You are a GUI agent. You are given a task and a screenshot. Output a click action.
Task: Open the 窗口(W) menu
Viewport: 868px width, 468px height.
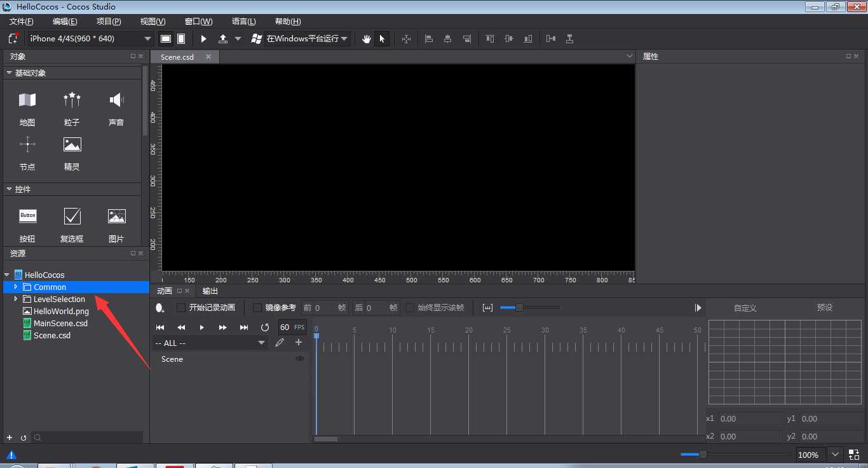(x=198, y=22)
